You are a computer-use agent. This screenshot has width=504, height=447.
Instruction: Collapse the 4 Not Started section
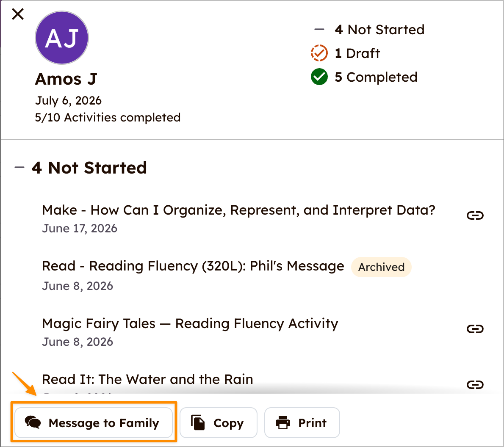[x=19, y=168]
